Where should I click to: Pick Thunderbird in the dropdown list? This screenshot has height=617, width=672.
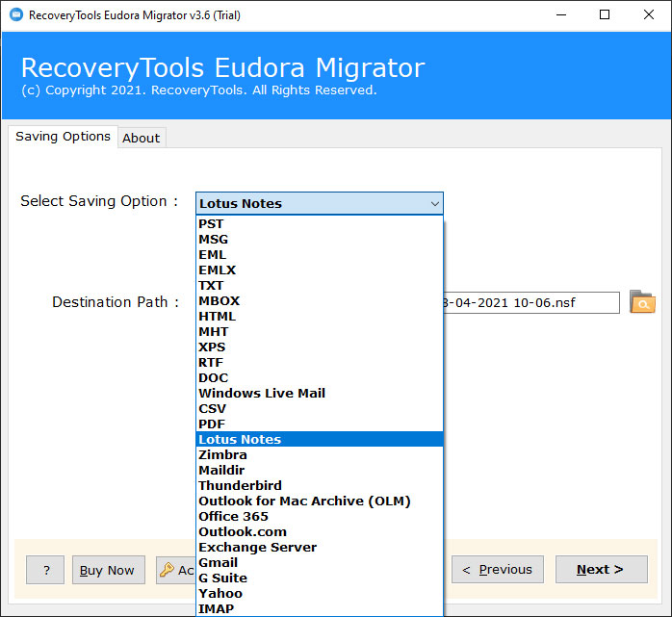pyautogui.click(x=320, y=485)
